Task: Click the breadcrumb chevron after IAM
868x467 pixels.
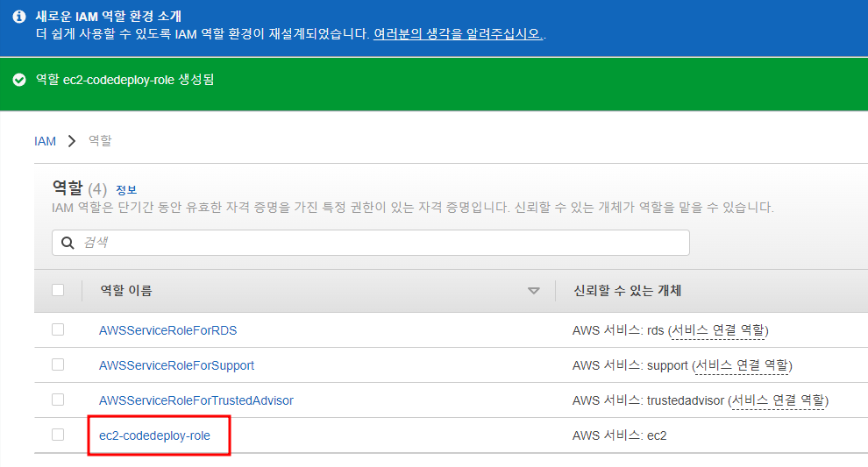Action: 72,141
